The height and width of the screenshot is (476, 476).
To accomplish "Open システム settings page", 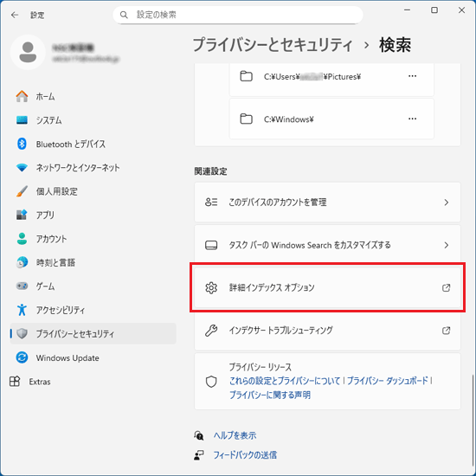I will (x=93, y=120).
